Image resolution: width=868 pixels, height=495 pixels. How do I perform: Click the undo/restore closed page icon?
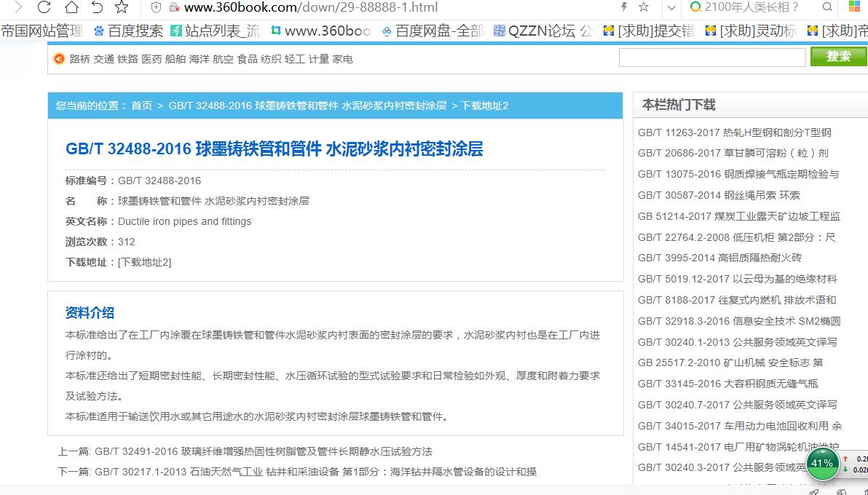tap(96, 8)
